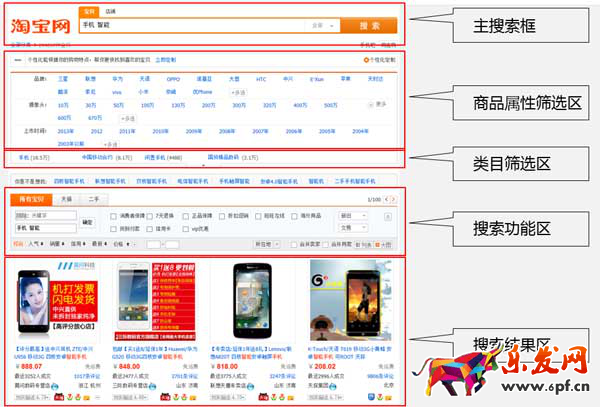Click the blue shield badge under the ¥208.02 item
This screenshot has width=600, height=407.
tap(371, 397)
